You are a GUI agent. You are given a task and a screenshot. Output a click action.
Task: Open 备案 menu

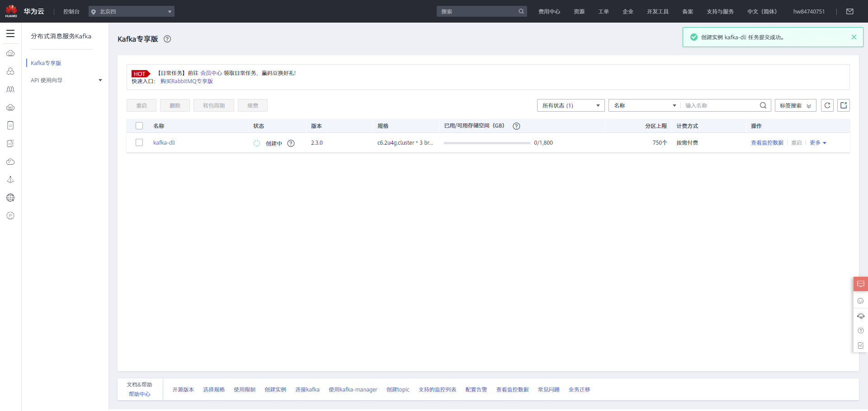click(688, 11)
